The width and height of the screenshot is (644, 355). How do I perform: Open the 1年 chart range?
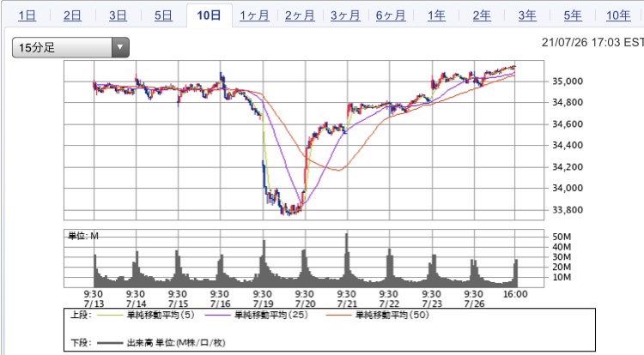pyautogui.click(x=436, y=15)
